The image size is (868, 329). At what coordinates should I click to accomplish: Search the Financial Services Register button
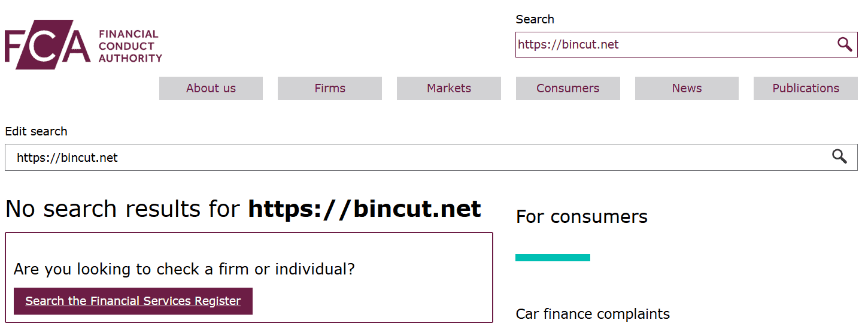133,301
